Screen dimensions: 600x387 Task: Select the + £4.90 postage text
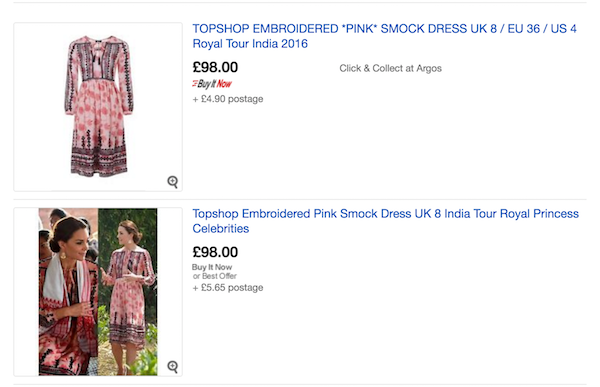click(228, 99)
